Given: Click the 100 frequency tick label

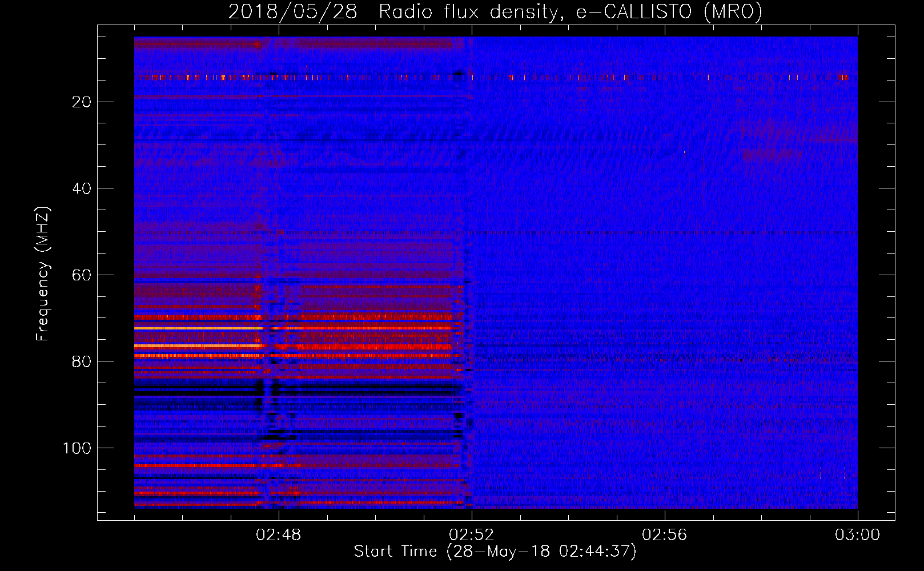Looking at the screenshot, I should 77,448.
